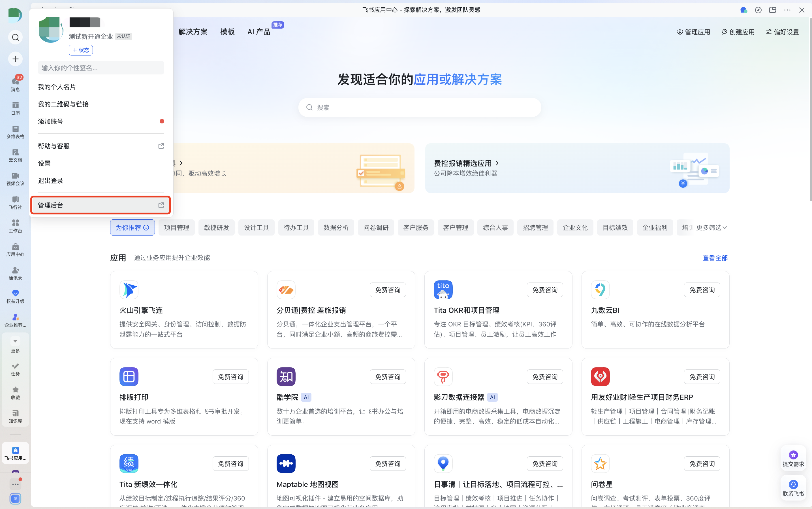Viewport: 812px width, 509px height.
Task: Select 模板 tab
Action: tap(227, 32)
